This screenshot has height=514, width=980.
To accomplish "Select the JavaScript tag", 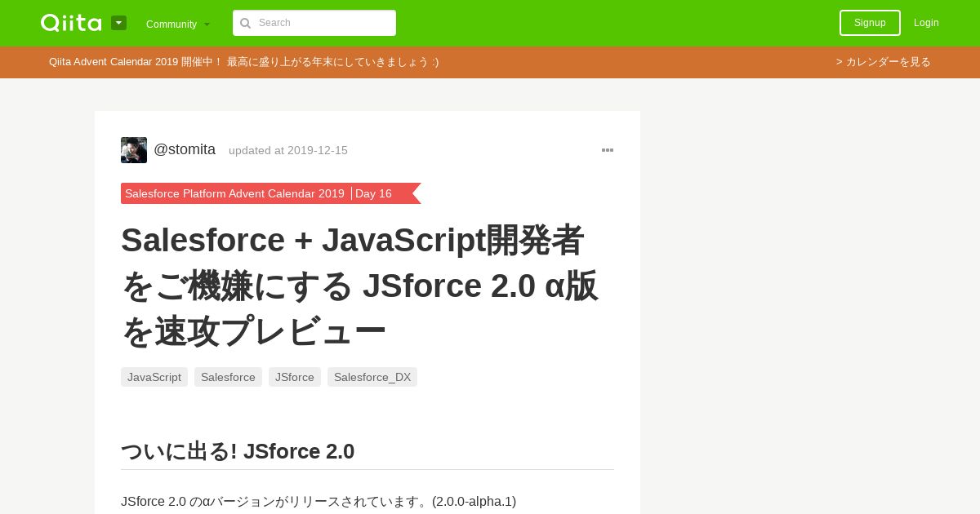I will 154,377.
